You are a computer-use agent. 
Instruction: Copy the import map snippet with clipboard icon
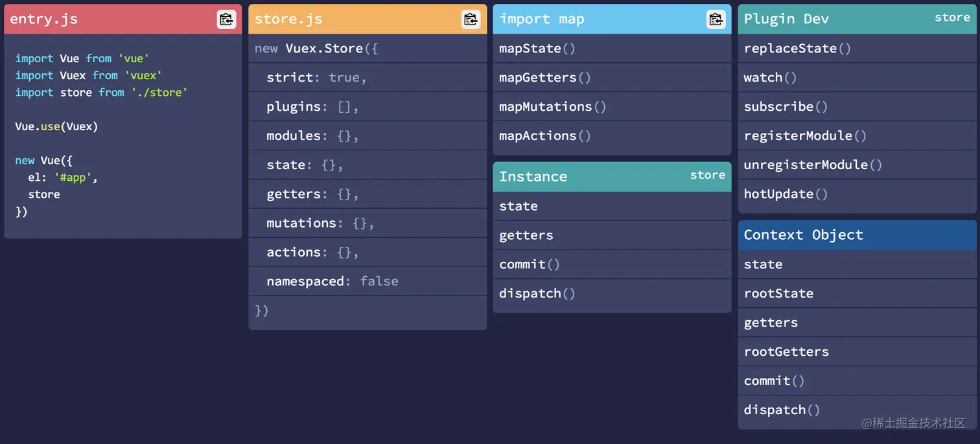(716, 19)
